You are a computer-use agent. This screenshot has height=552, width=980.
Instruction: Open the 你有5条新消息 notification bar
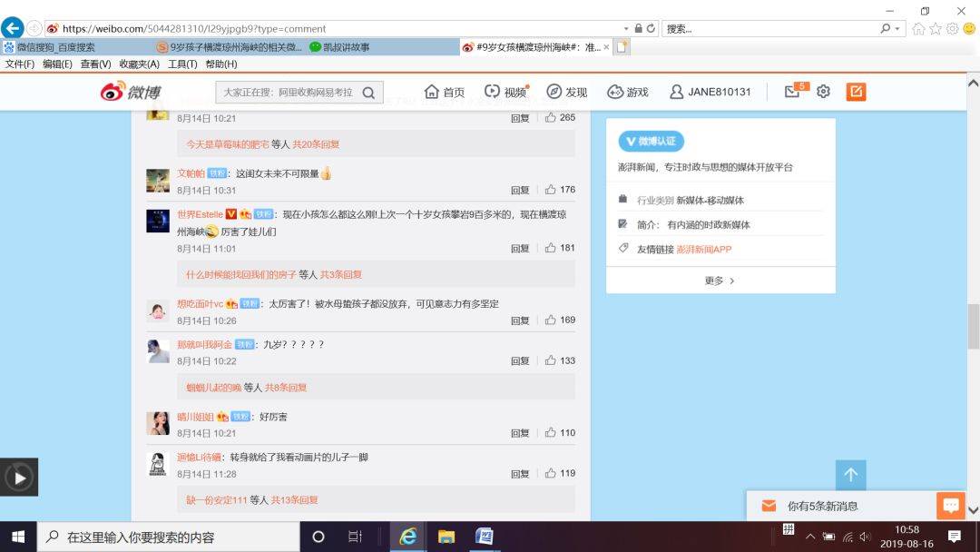tap(841, 506)
